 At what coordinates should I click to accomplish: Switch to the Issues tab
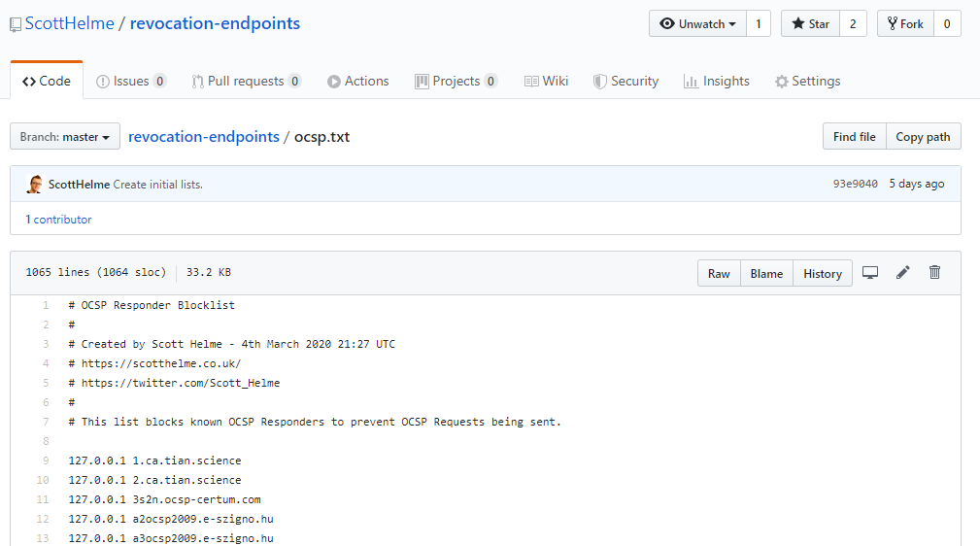pyautogui.click(x=131, y=82)
